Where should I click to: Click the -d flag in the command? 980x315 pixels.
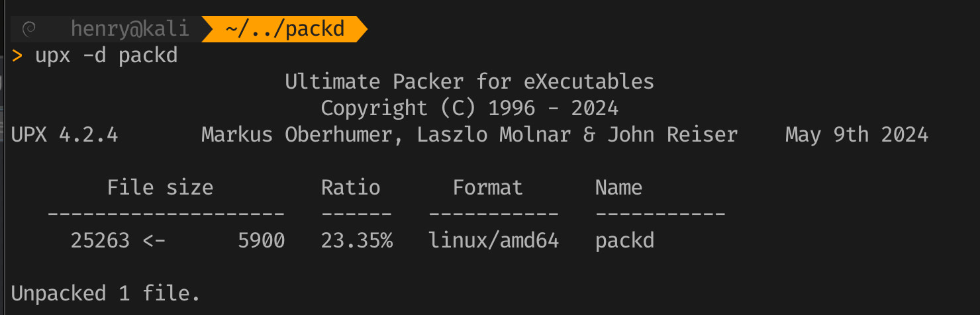95,56
